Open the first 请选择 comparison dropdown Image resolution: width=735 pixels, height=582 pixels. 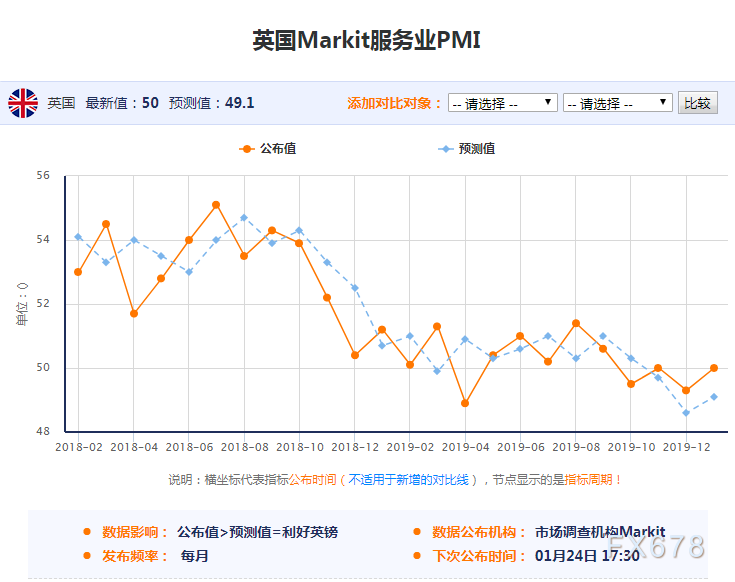(x=502, y=103)
